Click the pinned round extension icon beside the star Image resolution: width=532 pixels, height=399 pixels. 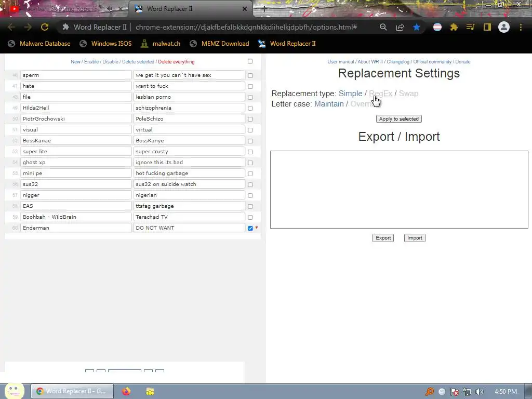pos(437,27)
